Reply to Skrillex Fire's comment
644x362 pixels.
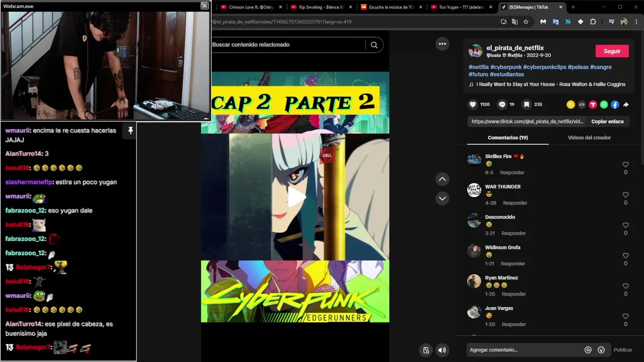(x=512, y=172)
